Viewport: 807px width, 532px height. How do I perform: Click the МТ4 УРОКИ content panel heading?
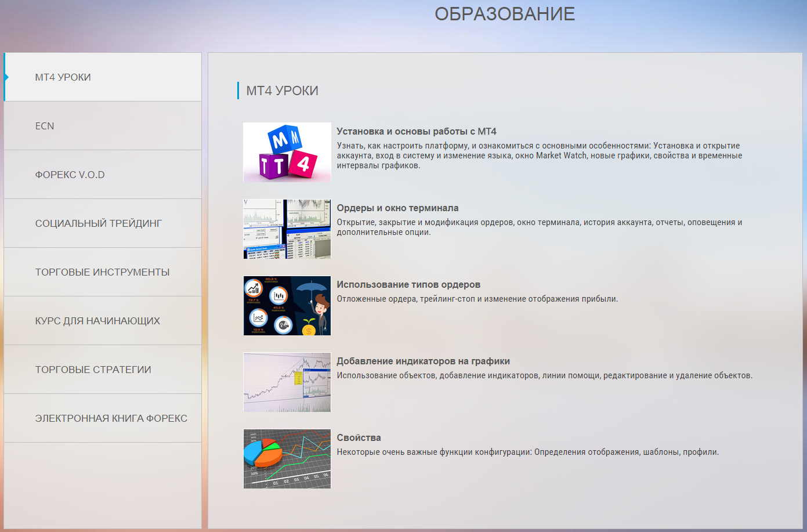(282, 91)
